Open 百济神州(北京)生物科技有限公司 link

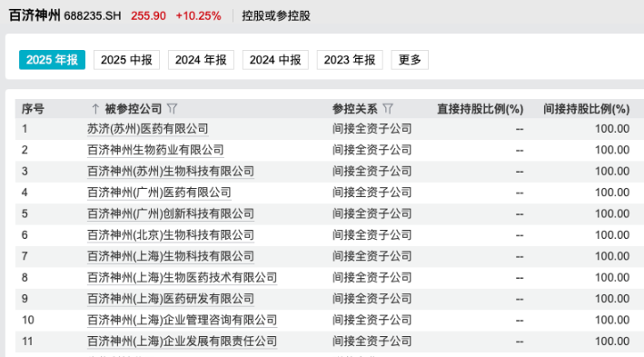(171, 235)
